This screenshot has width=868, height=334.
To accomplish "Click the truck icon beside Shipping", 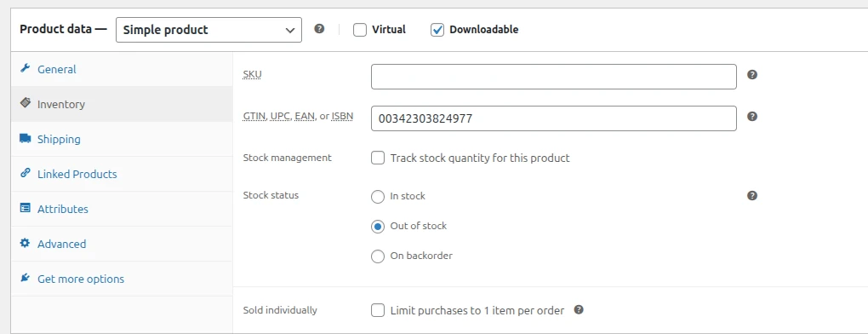I will click(25, 139).
